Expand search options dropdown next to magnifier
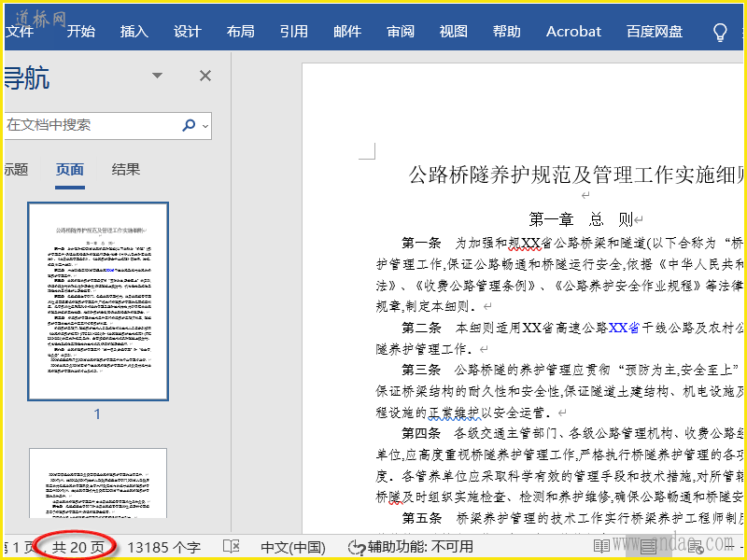Viewport: 747px width, 560px height. (205, 125)
